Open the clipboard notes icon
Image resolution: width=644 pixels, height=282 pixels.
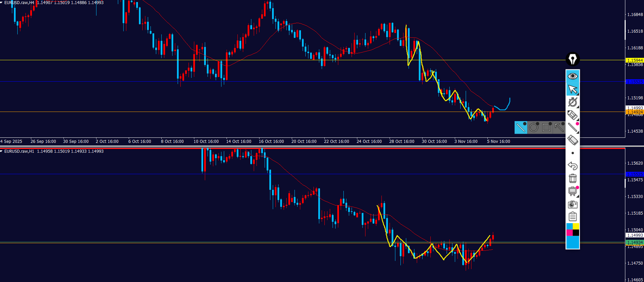pos(573,216)
